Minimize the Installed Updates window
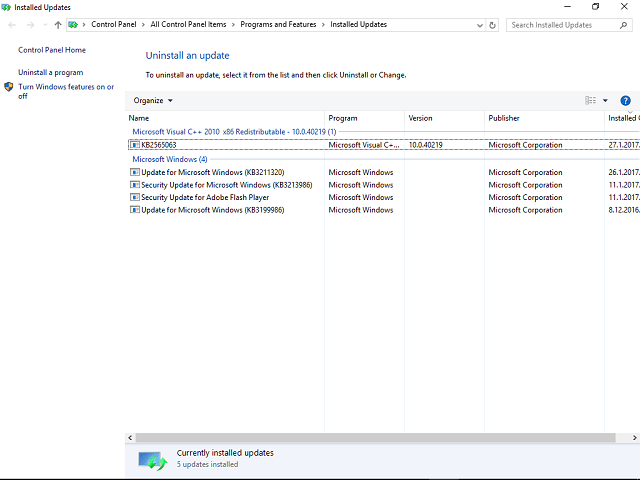 point(567,7)
